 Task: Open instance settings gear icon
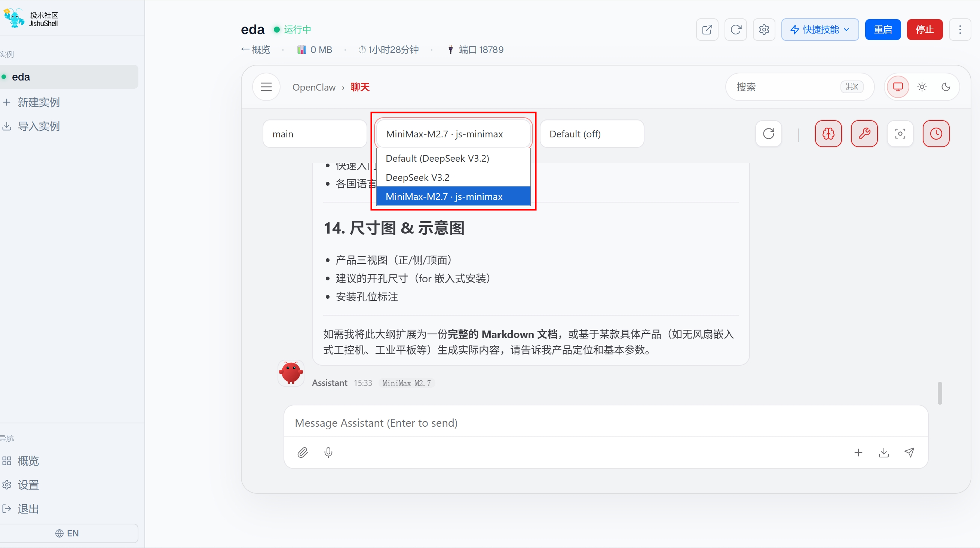764,29
